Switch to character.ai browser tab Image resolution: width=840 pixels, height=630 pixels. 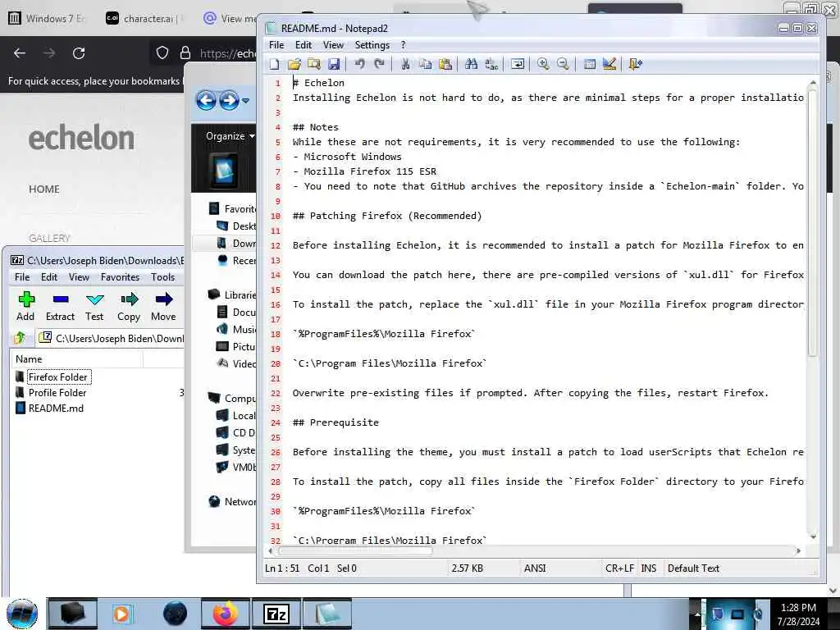tap(144, 18)
